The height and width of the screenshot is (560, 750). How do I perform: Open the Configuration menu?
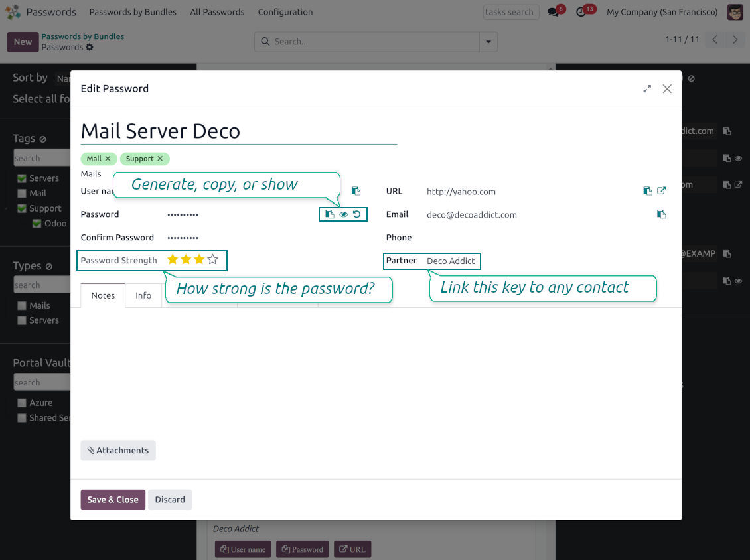point(285,12)
